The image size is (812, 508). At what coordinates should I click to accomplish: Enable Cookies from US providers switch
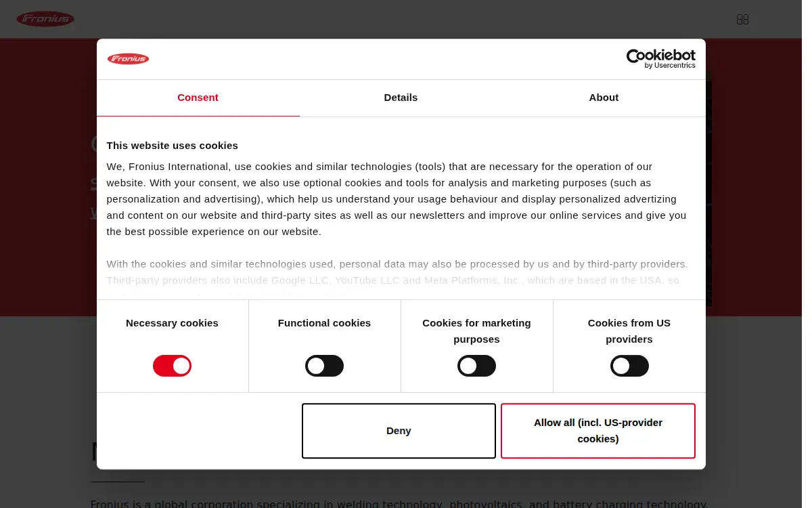tap(629, 366)
